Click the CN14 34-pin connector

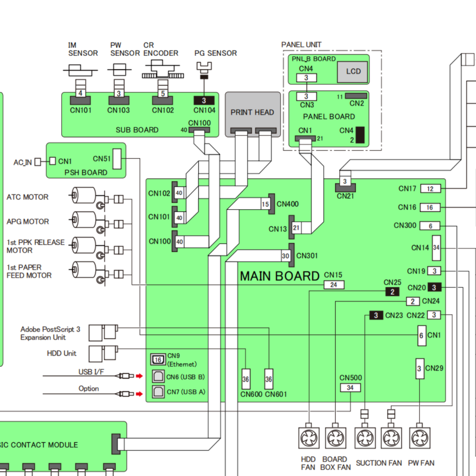point(436,248)
